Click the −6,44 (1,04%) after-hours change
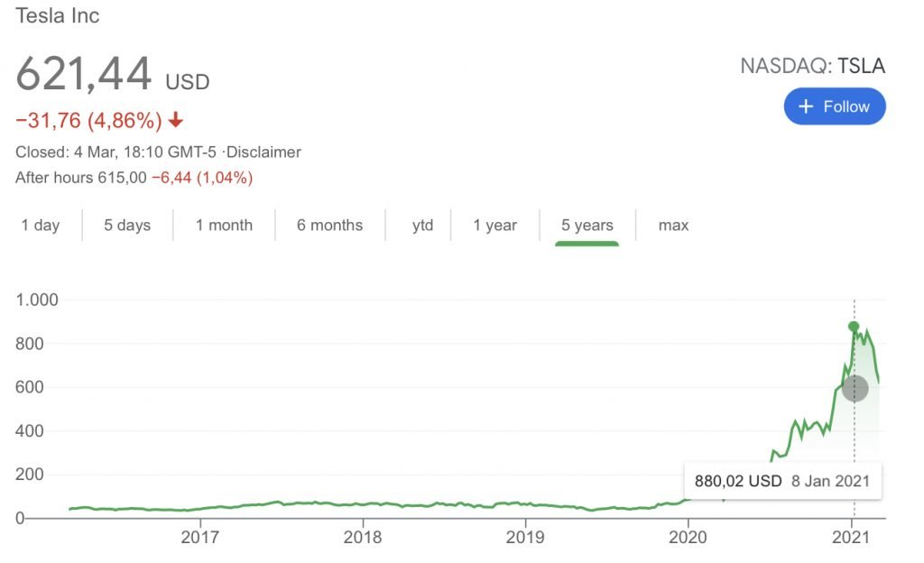This screenshot has height=563, width=924. point(202,177)
